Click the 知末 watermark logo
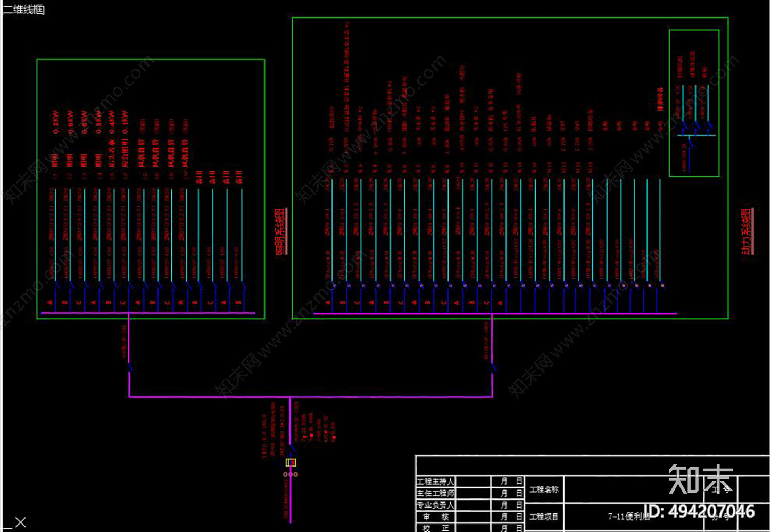The height and width of the screenshot is (532, 771). (x=701, y=479)
